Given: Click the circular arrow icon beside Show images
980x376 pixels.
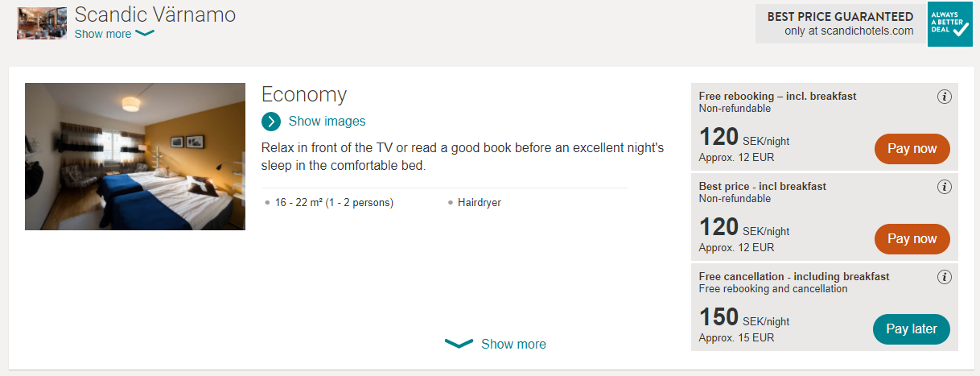Looking at the screenshot, I should click(x=271, y=122).
